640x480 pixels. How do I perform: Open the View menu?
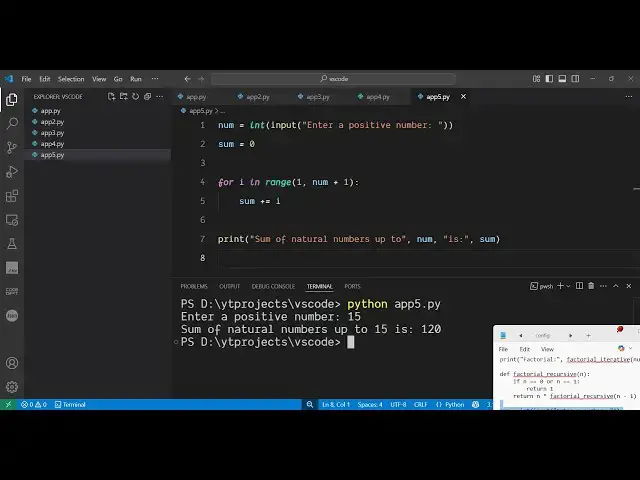pos(99,79)
